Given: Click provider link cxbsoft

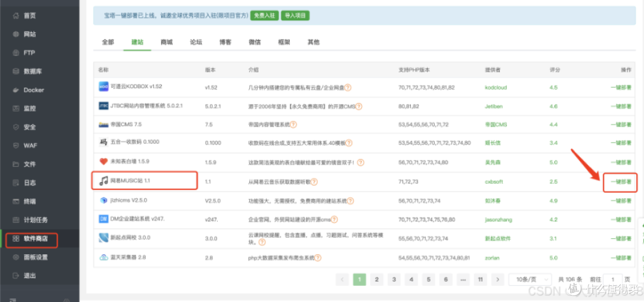Looking at the screenshot, I should click(494, 181).
